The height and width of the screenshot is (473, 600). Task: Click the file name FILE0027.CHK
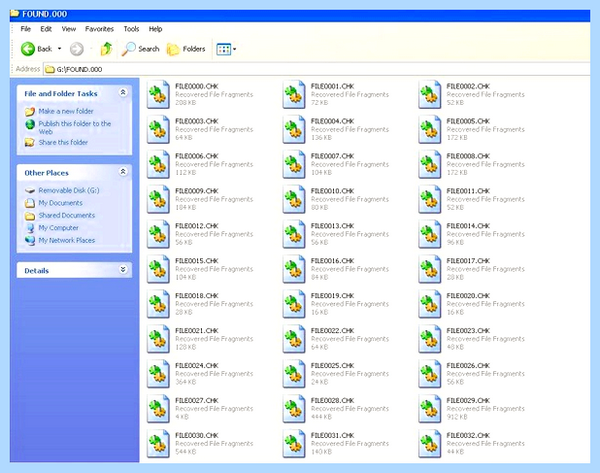point(197,400)
